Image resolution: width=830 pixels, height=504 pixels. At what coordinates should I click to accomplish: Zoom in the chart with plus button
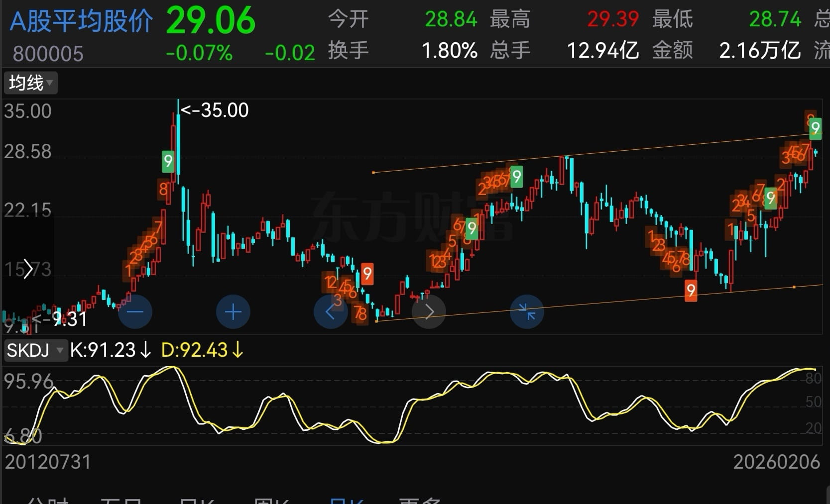coord(233,312)
